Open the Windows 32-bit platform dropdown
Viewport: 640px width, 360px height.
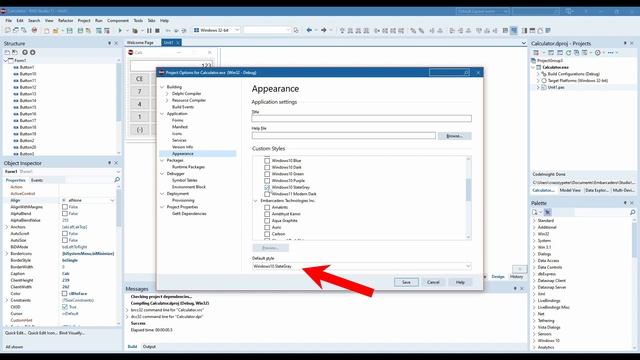237,30
